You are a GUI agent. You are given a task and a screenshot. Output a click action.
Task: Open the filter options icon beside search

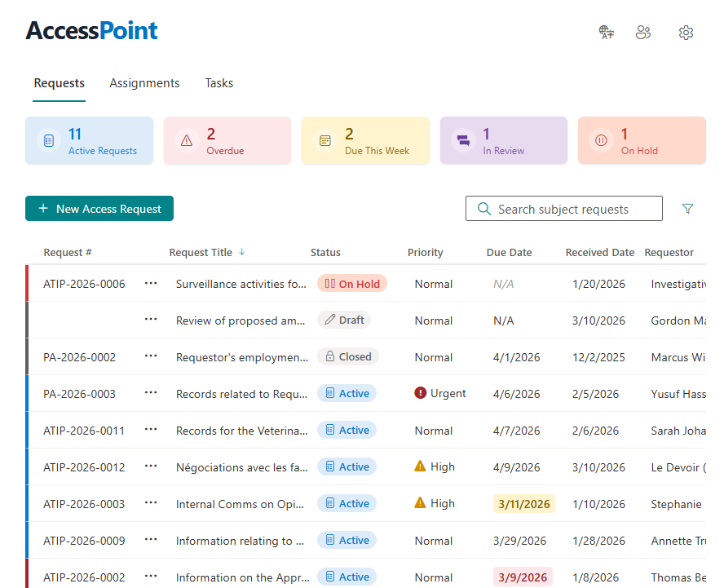(x=687, y=209)
